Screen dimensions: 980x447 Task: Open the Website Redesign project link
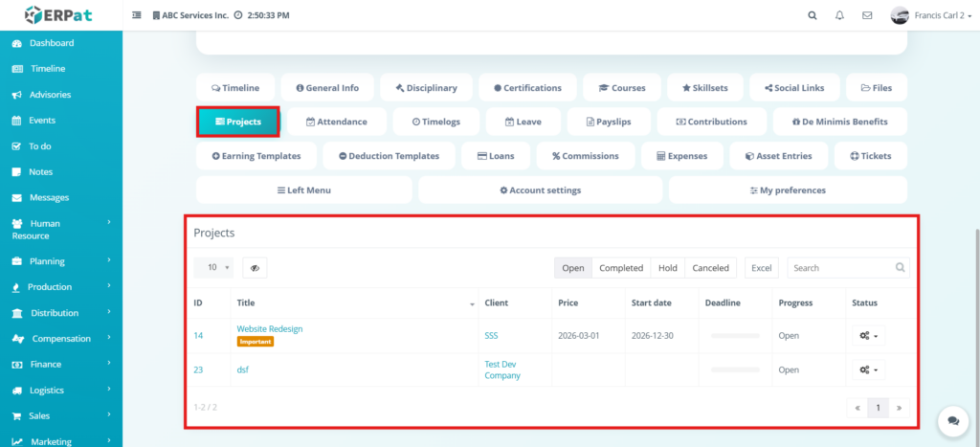pyautogui.click(x=269, y=329)
